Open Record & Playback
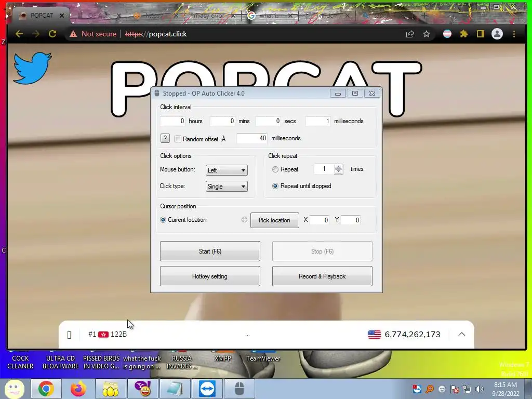532x399 pixels. pyautogui.click(x=322, y=276)
